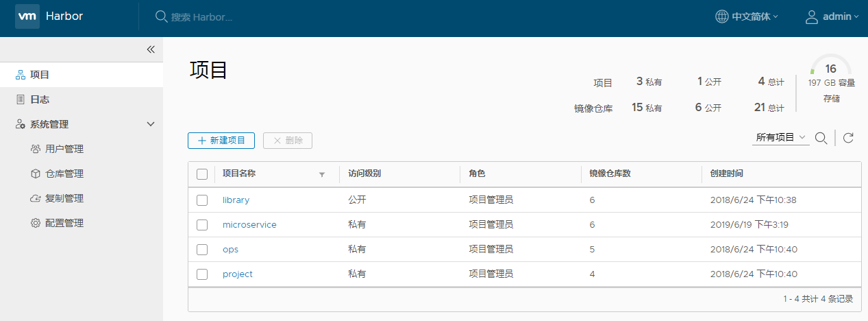
Task: Open the library project link
Action: (x=236, y=200)
